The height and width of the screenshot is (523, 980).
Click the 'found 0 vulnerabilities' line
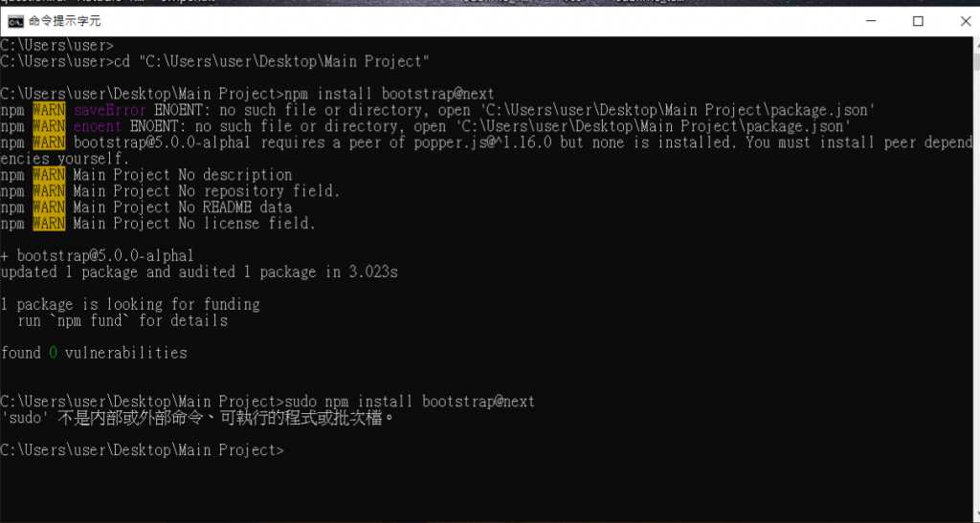(x=94, y=353)
